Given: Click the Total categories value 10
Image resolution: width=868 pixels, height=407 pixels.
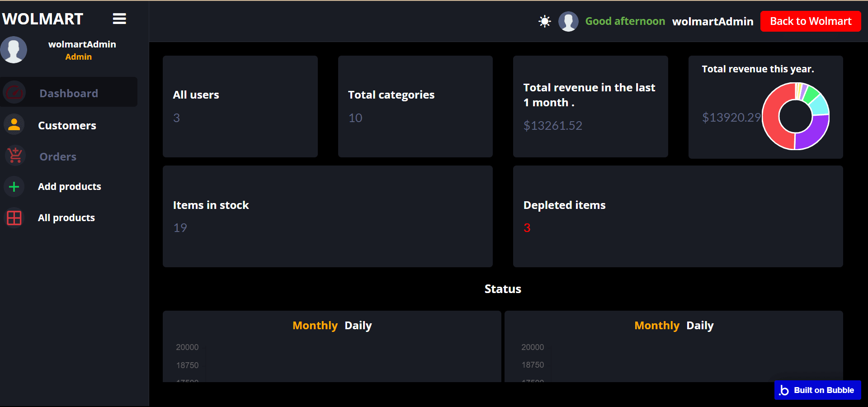Looking at the screenshot, I should pos(355,118).
